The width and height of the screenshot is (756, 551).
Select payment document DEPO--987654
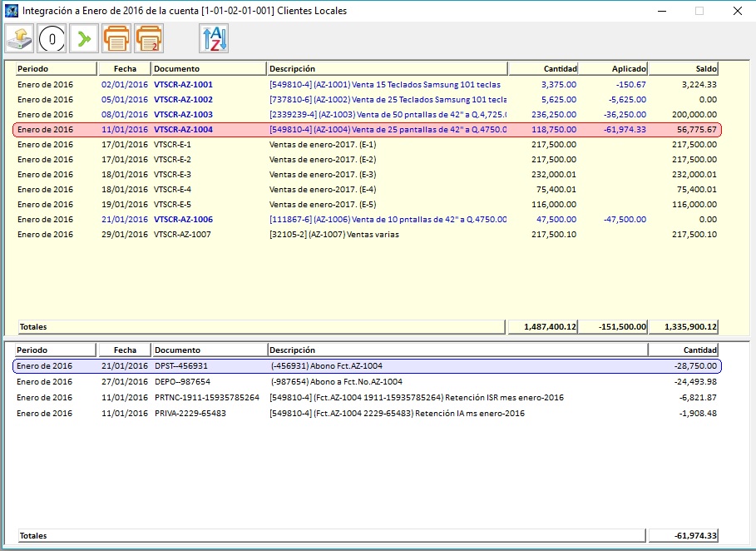[x=182, y=382]
